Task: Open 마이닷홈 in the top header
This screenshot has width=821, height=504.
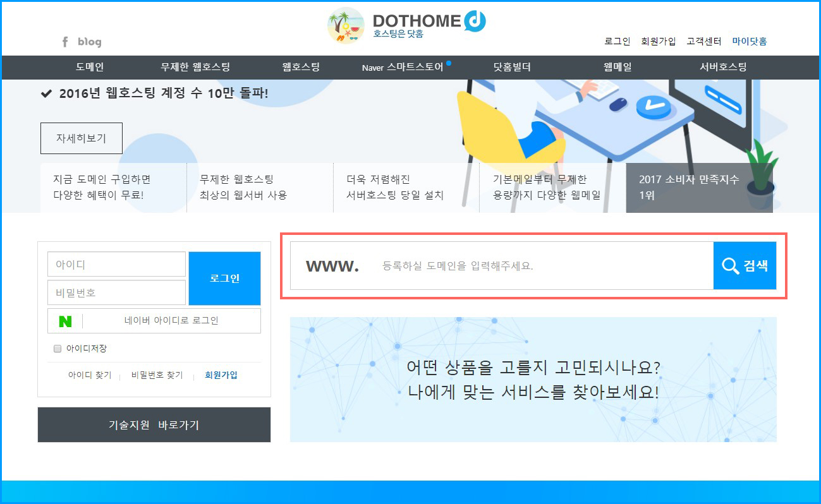Action: pyautogui.click(x=750, y=41)
